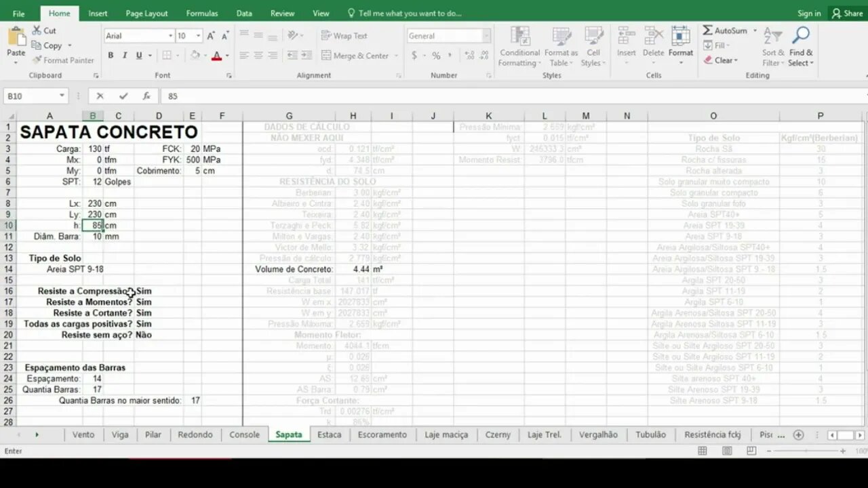Image resolution: width=868 pixels, height=488 pixels.
Task: Confirm entry with the checkmark icon
Action: click(x=123, y=96)
